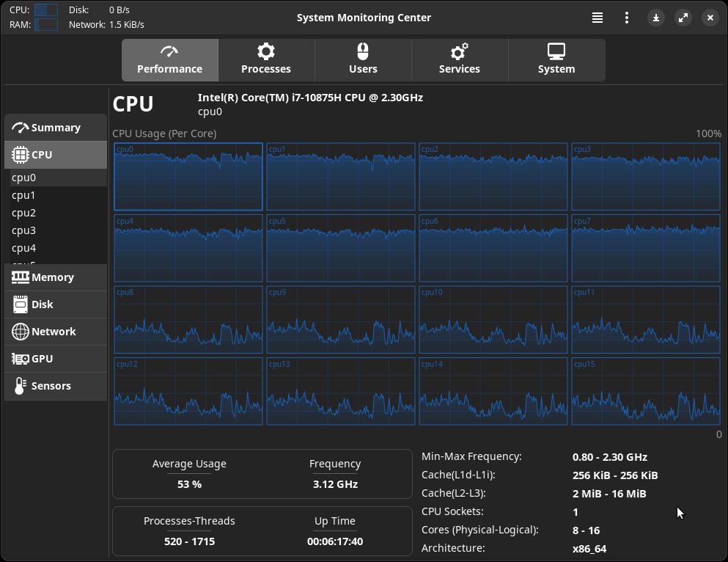Viewport: 728px width, 562px height.
Task: Select cpu1 in the CPU list
Action: [23, 195]
